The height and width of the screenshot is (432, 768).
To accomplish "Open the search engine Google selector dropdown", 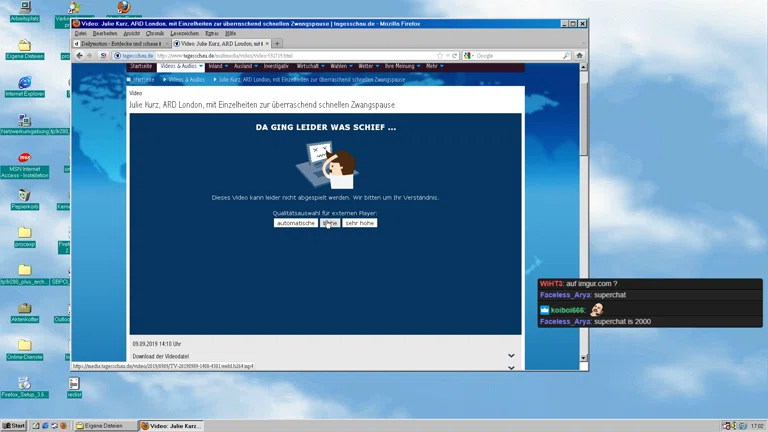I will (x=469, y=56).
